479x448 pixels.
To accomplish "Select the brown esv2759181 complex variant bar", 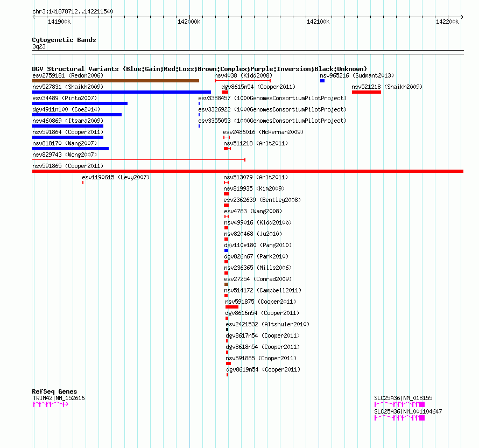I will point(116,81).
